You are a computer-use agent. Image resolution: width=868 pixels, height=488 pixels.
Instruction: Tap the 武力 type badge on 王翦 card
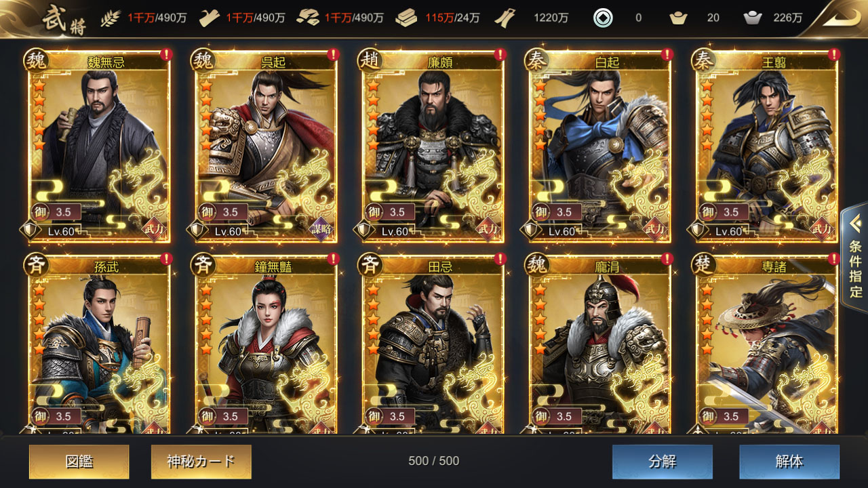[x=823, y=228]
